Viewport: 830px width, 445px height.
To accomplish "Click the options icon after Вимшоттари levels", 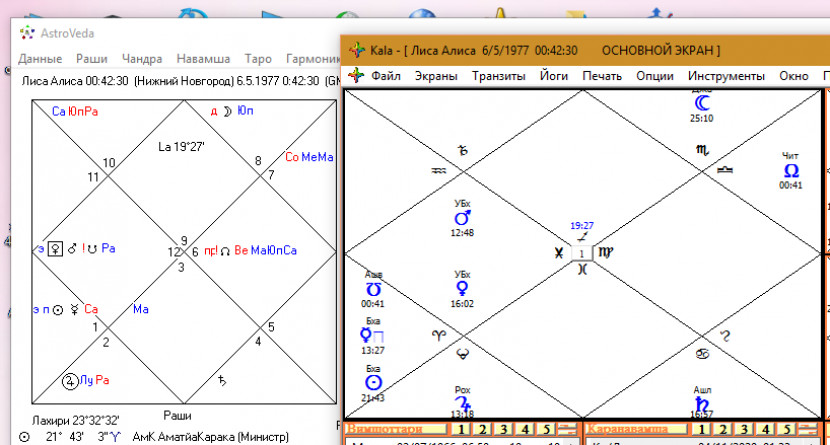I will pyautogui.click(x=567, y=429).
